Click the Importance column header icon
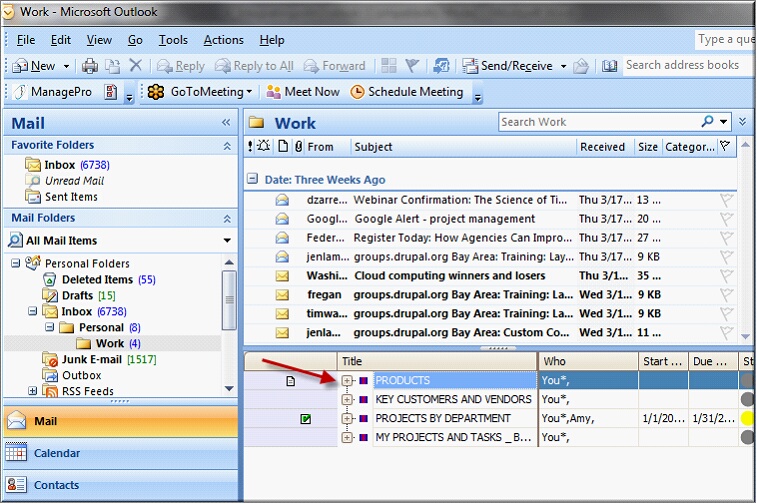Screen dimensions: 757x504 click(250, 146)
